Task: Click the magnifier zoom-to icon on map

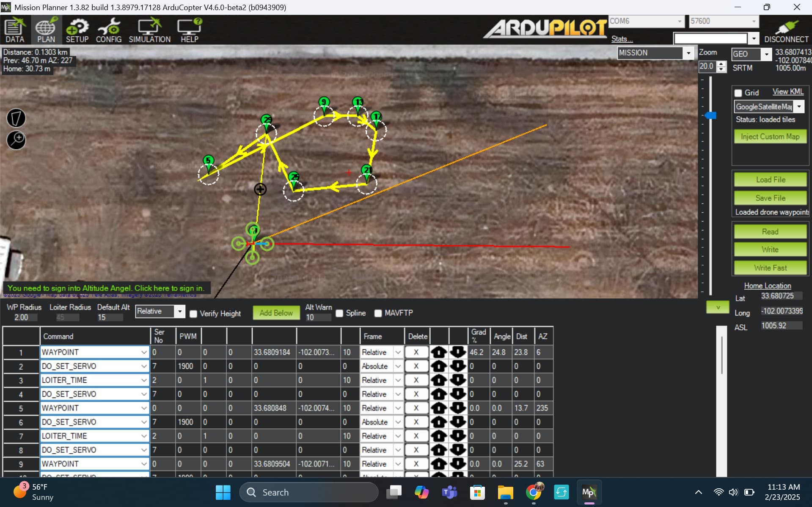Action: tap(16, 140)
